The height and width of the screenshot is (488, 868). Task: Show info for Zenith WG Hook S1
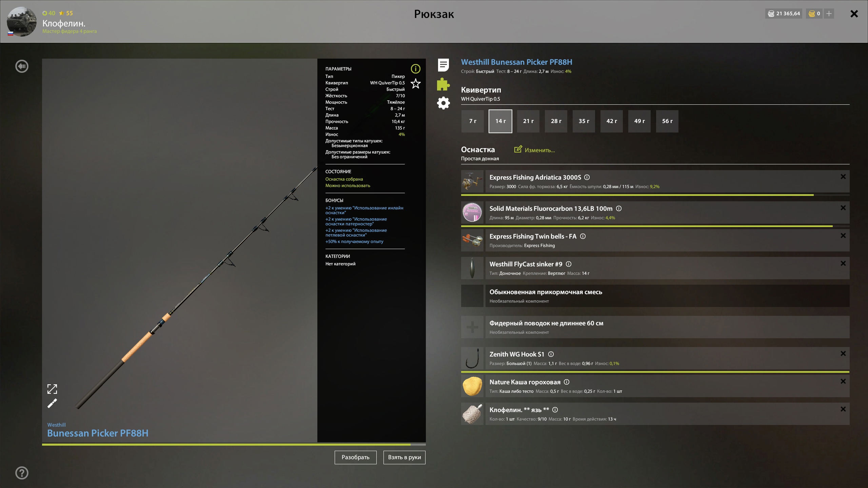[551, 354]
